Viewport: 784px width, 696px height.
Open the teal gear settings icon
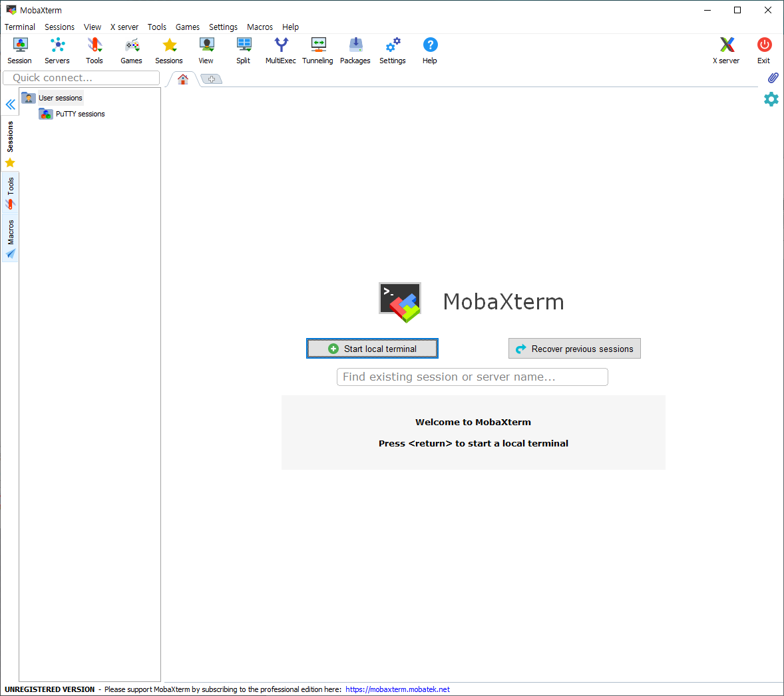[771, 99]
